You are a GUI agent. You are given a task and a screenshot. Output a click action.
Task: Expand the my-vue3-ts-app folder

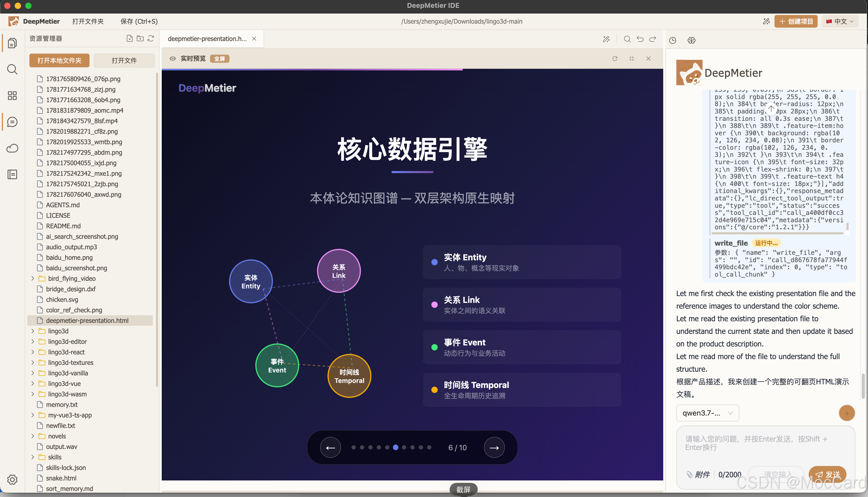pyautogui.click(x=33, y=415)
